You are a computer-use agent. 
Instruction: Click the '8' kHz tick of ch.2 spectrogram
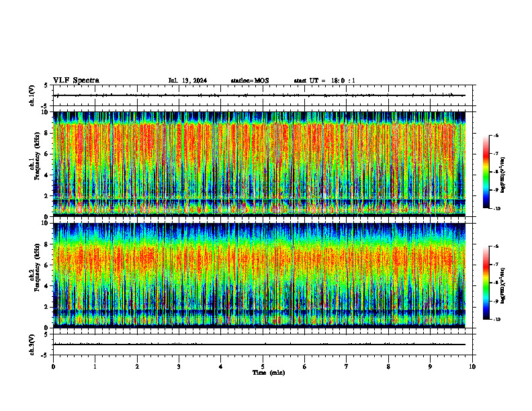pos(47,244)
